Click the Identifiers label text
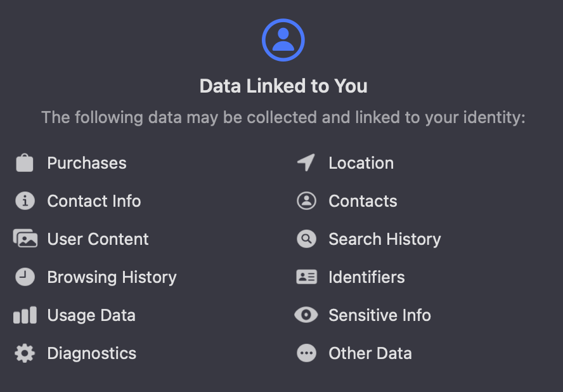 366,277
